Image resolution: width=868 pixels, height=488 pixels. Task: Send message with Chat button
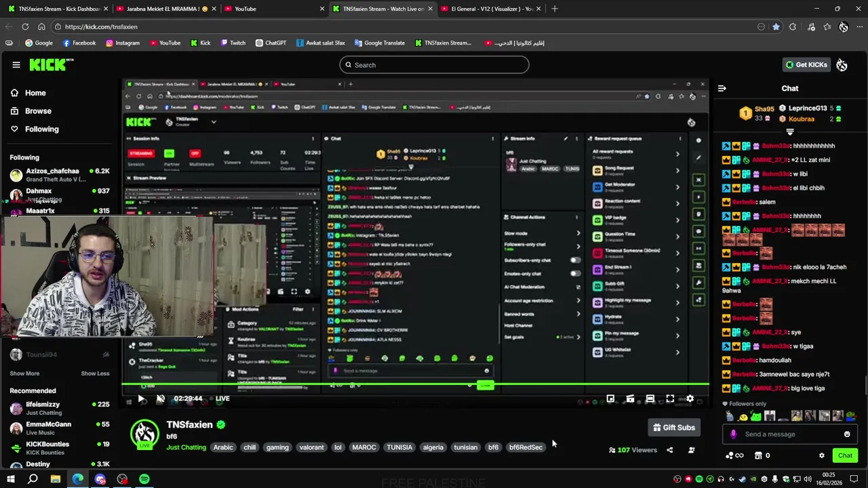point(845,455)
